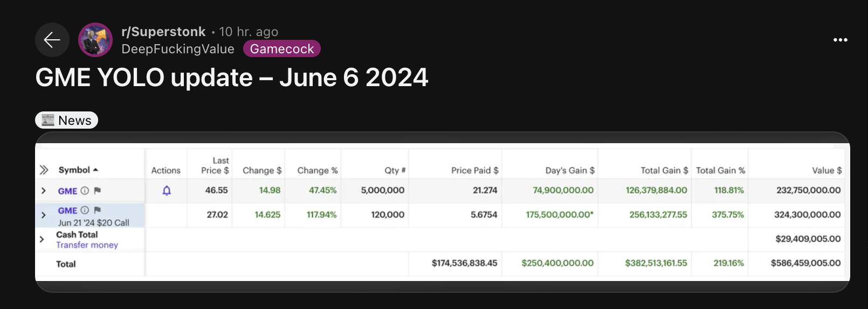Click the alert bell for GME stock
Image resolution: width=868 pixels, height=309 pixels.
point(167,191)
